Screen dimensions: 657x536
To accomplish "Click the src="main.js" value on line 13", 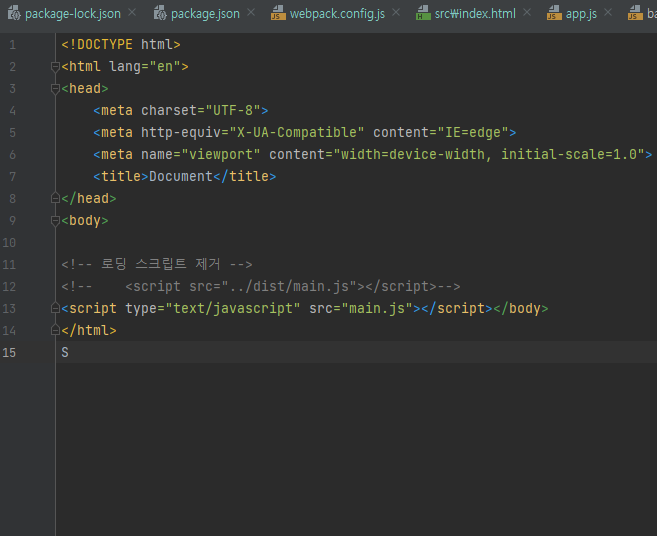I will [377, 308].
